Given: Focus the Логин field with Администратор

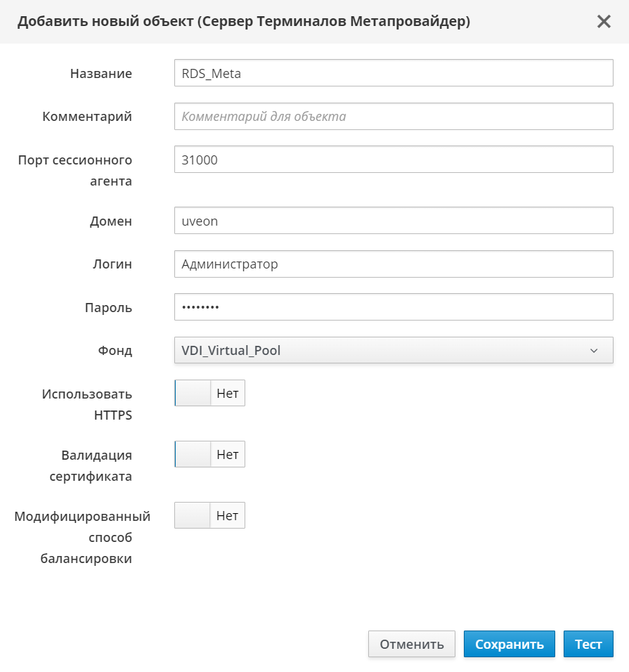Looking at the screenshot, I should pyautogui.click(x=394, y=264).
